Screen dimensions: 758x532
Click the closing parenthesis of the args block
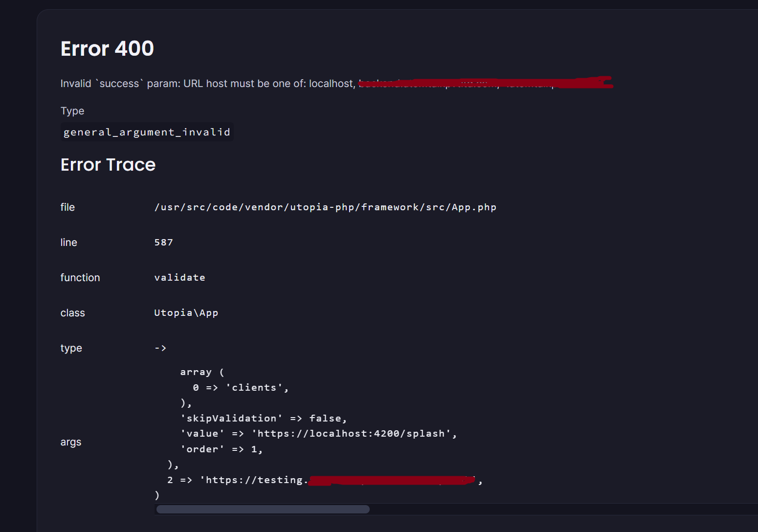157,495
